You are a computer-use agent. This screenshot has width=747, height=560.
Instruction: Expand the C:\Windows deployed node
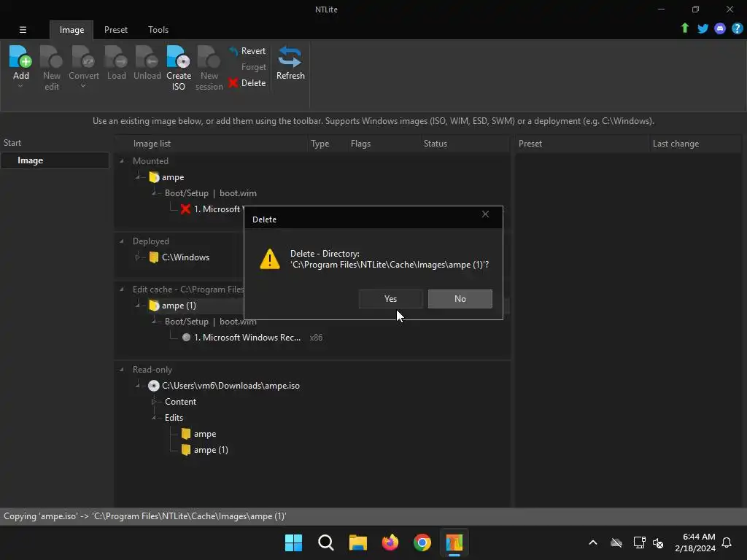click(138, 257)
